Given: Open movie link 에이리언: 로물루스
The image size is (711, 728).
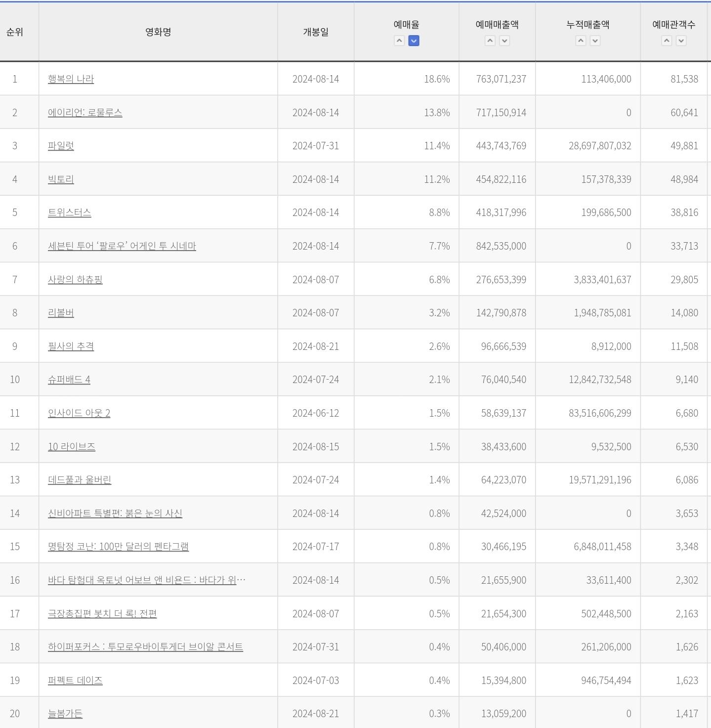Looking at the screenshot, I should pos(85,113).
